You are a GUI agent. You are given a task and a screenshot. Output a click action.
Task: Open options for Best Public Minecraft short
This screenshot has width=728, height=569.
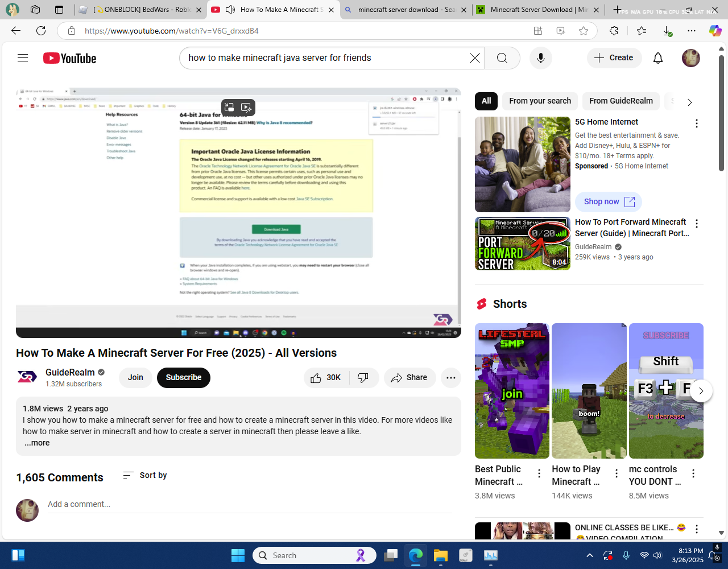(x=539, y=473)
